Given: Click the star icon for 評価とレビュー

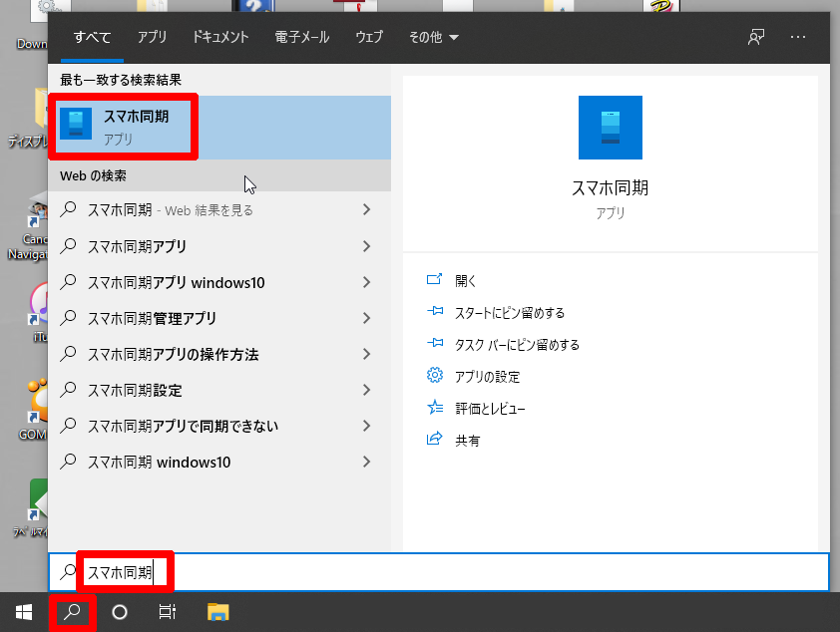Looking at the screenshot, I should (434, 408).
